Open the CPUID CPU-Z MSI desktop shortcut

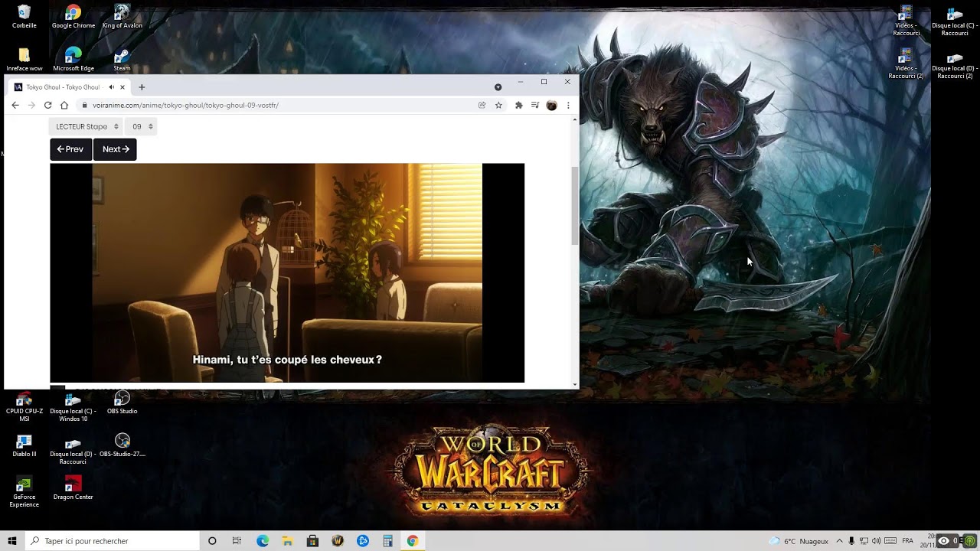24,407
